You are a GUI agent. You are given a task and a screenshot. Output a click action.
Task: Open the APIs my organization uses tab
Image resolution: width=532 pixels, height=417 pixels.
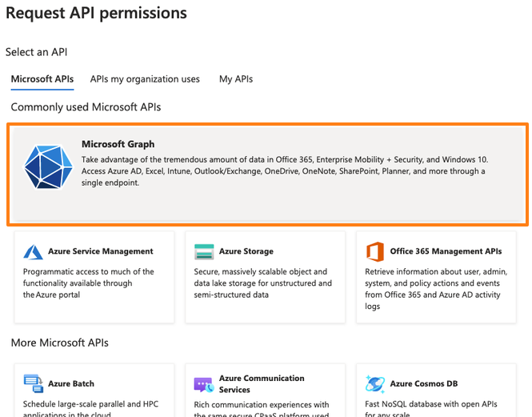click(x=145, y=79)
